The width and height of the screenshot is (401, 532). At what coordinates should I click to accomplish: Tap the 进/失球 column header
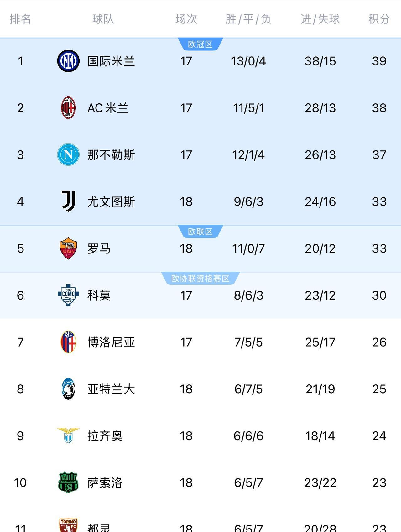click(320, 19)
